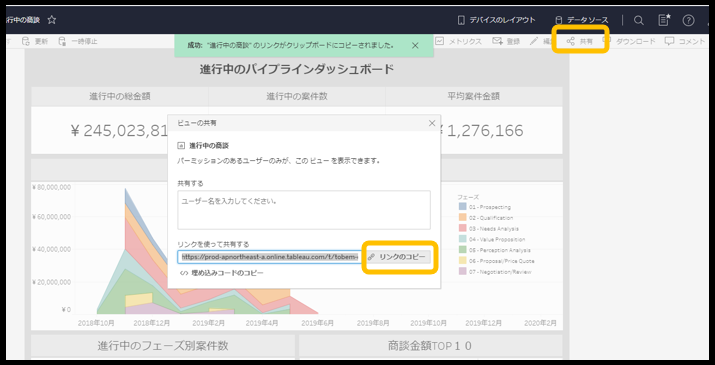Click the フェーズ legend title
This screenshot has height=365, width=715.
click(468, 197)
